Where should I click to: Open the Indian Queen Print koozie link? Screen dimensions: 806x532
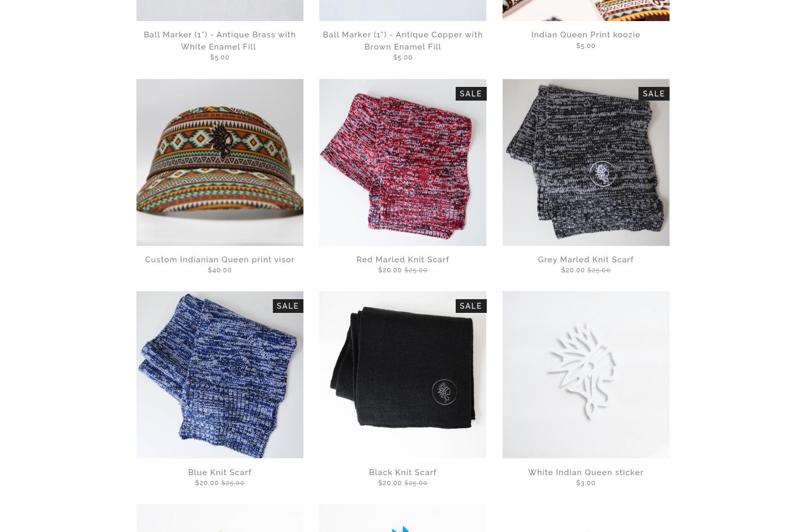(x=586, y=35)
